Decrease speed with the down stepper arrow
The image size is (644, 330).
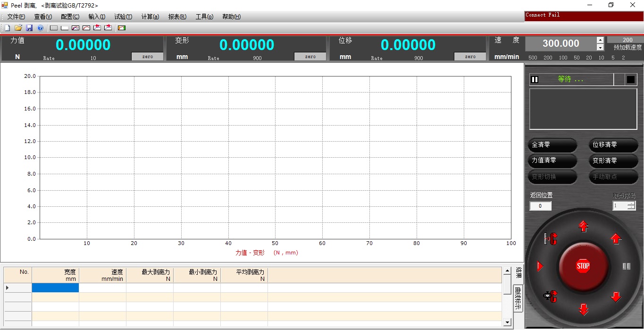[600, 48]
